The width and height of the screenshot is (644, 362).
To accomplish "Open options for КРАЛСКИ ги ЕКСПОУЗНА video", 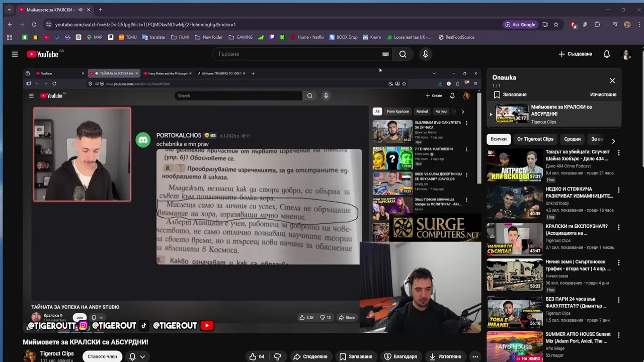I will [619, 227].
